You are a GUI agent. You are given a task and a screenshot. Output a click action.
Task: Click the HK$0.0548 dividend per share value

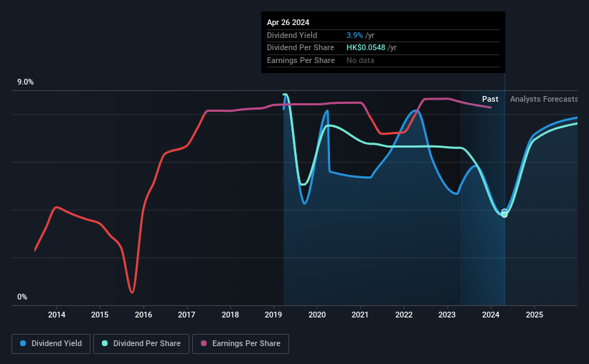click(x=366, y=48)
